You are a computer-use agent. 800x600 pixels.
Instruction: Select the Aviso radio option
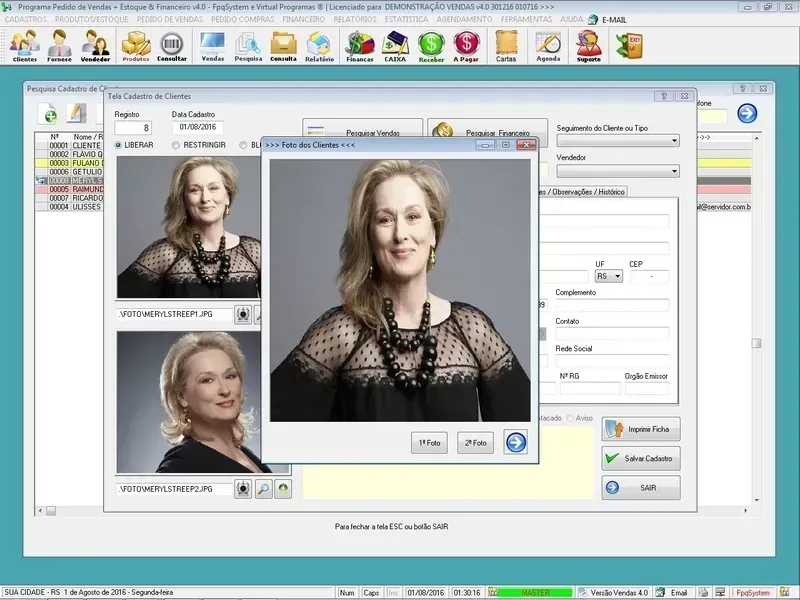click(x=571, y=418)
